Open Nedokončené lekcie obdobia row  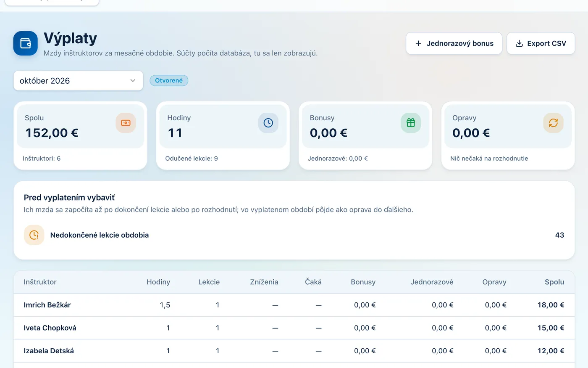(x=294, y=235)
